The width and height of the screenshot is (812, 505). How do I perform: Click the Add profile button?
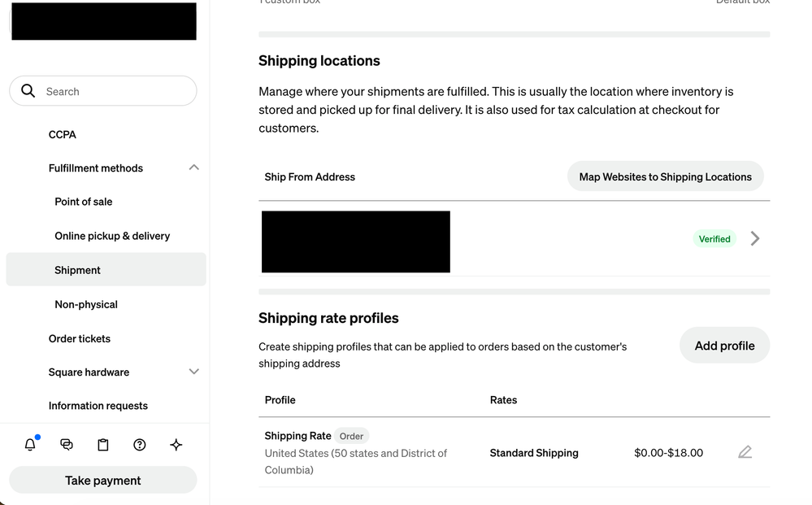(x=724, y=345)
